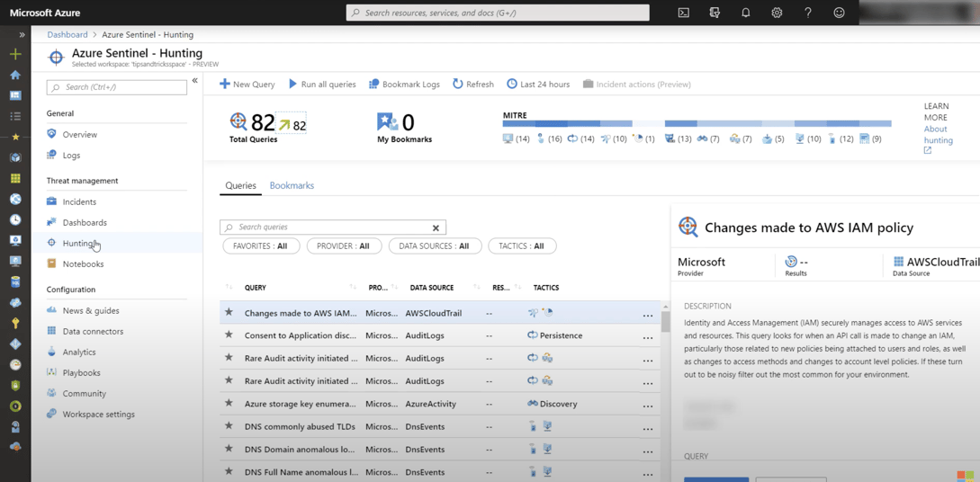Open the ellipsis menu for Azure storage key row
This screenshot has width=980, height=482.
click(x=648, y=406)
